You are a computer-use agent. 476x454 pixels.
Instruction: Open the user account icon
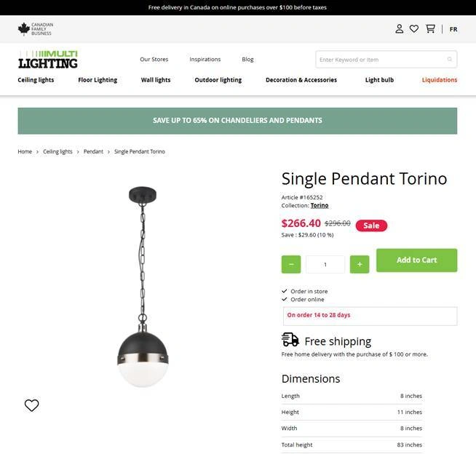(399, 29)
